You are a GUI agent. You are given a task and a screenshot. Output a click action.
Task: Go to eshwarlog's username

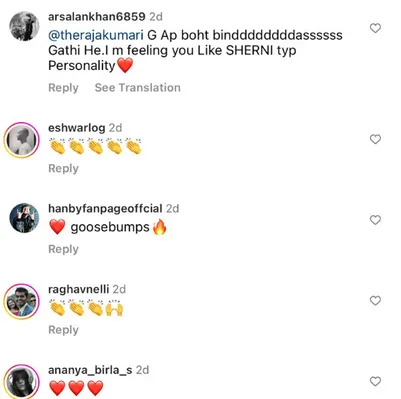coord(77,128)
